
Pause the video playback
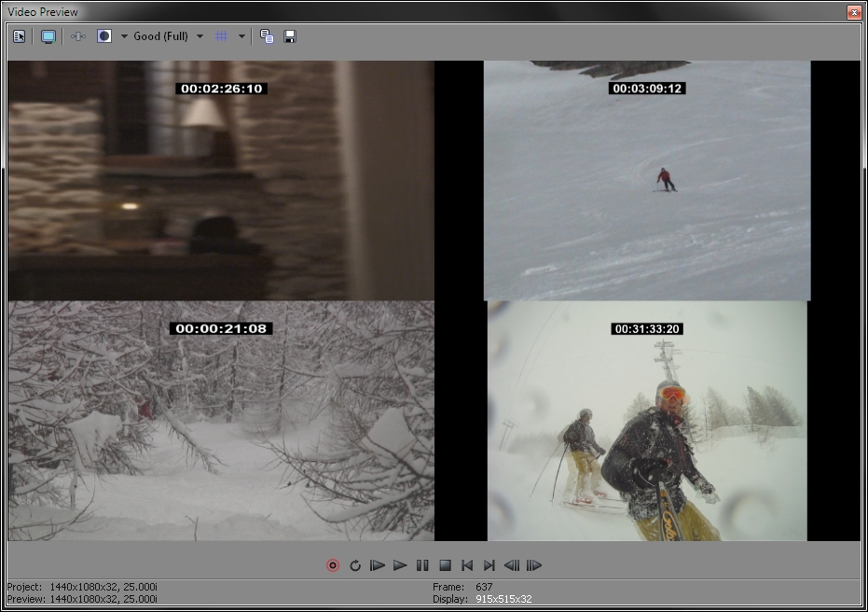pos(422,565)
